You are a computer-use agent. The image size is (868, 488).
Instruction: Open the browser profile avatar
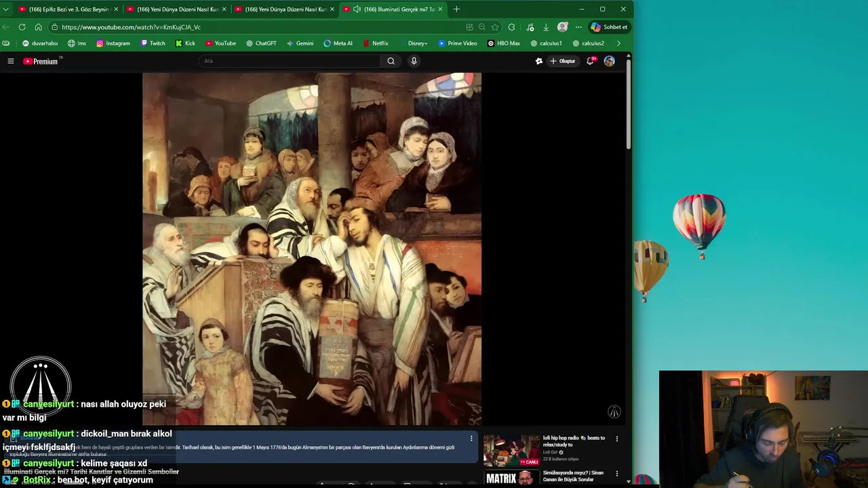pyautogui.click(x=562, y=27)
